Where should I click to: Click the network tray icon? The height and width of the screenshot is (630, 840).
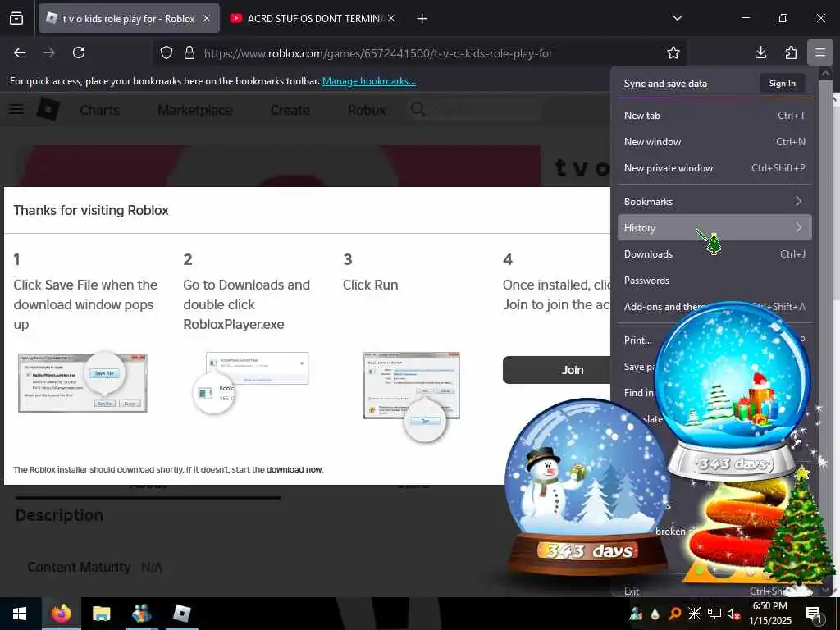pos(714,614)
